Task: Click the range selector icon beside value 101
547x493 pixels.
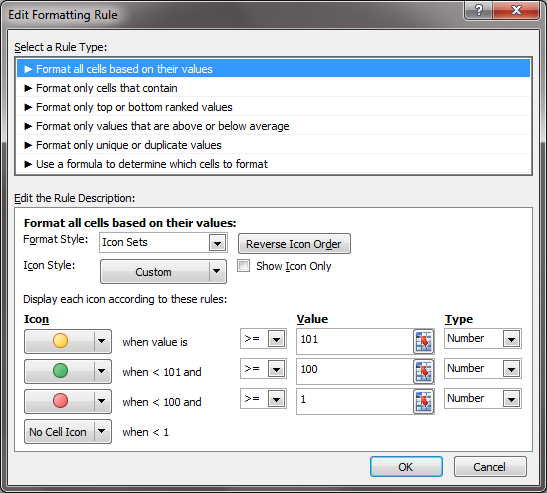Action: (424, 341)
